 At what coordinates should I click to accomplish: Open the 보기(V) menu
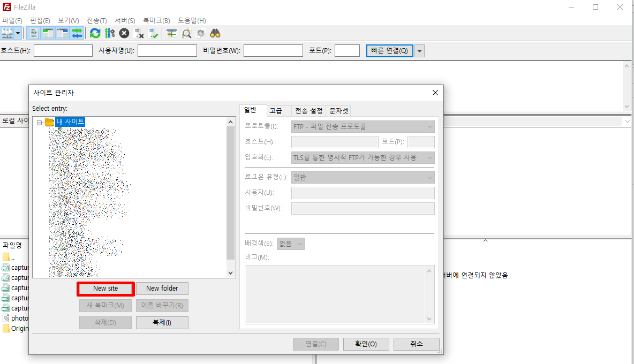coord(69,20)
